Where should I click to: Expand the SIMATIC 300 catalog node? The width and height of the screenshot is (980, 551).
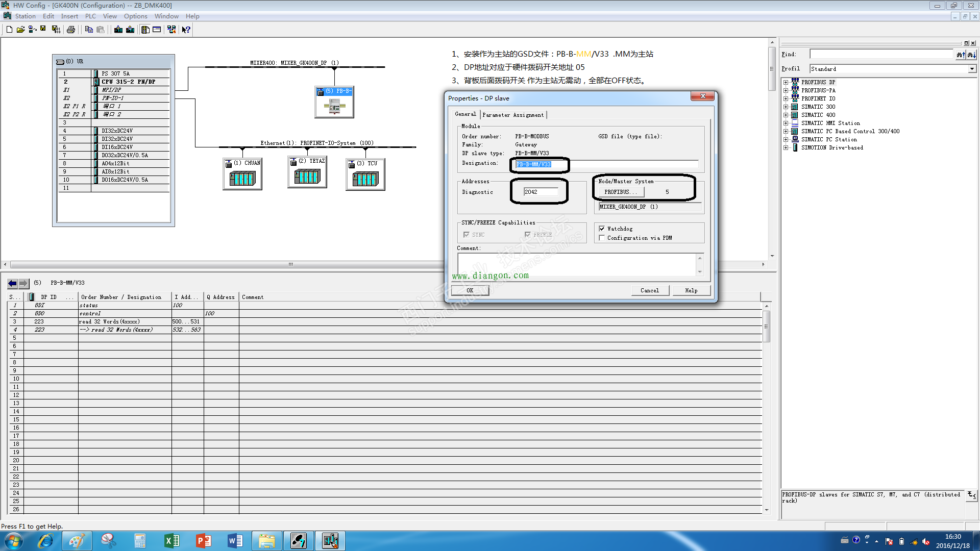[x=786, y=107]
